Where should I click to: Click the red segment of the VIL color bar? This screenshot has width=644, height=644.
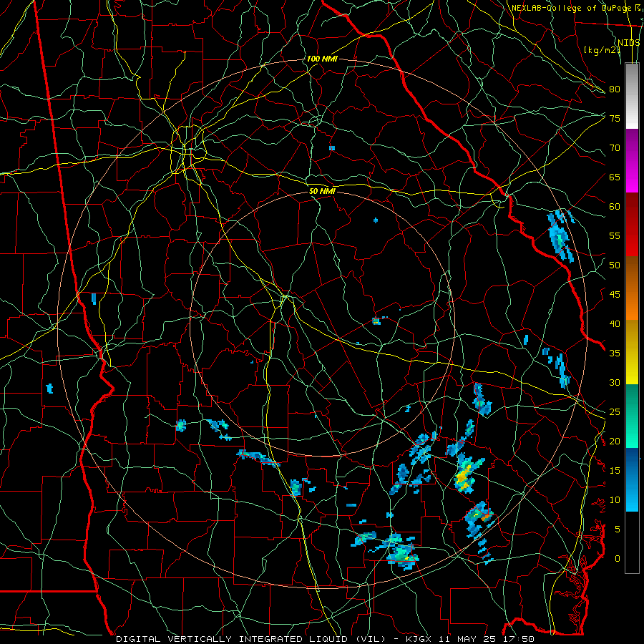[632, 225]
